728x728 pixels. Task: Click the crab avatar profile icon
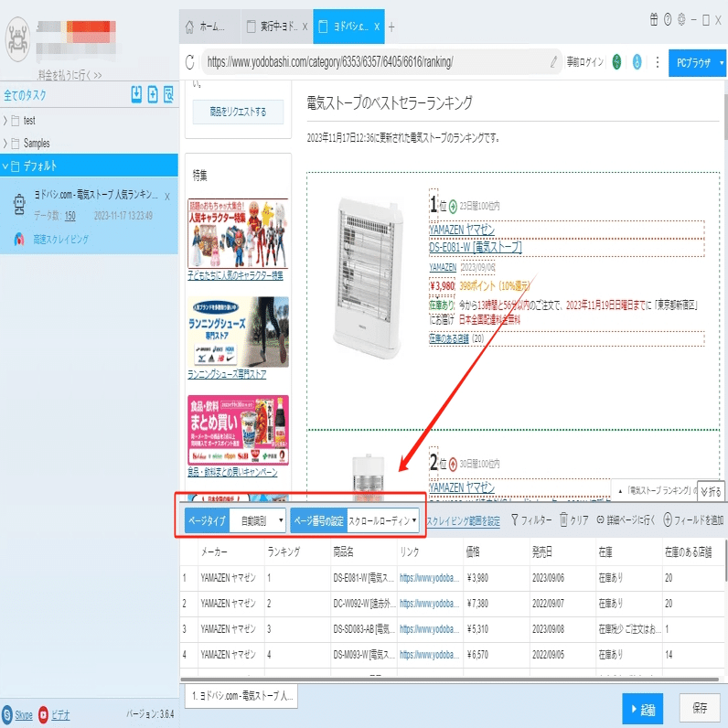coord(17,39)
